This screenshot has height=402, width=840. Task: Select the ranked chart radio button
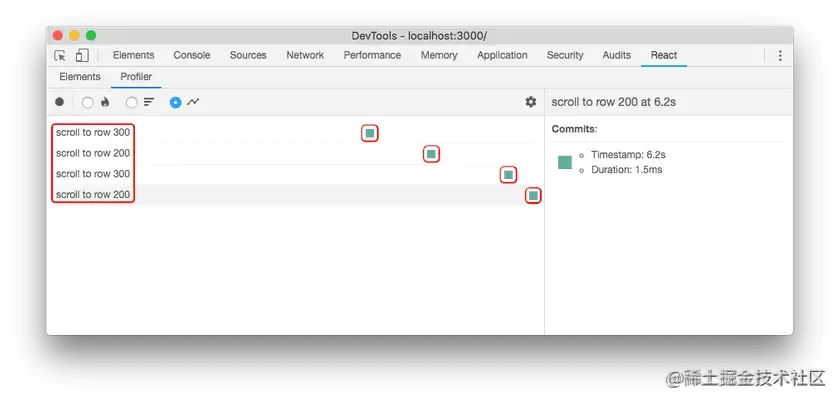click(x=131, y=102)
